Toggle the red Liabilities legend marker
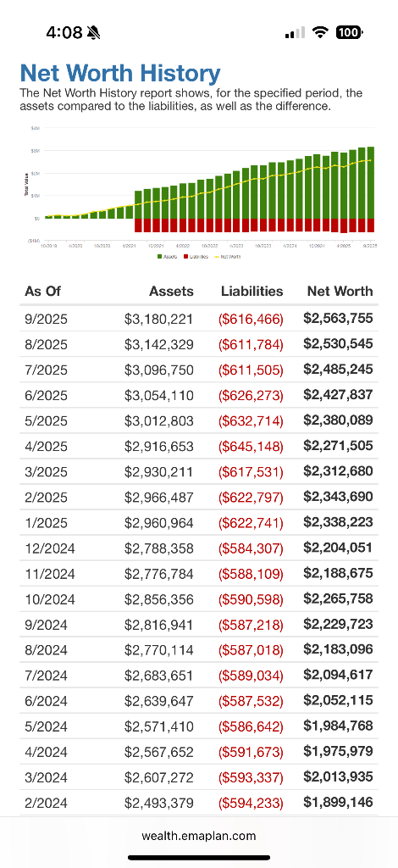This screenshot has width=398, height=868. click(186, 256)
